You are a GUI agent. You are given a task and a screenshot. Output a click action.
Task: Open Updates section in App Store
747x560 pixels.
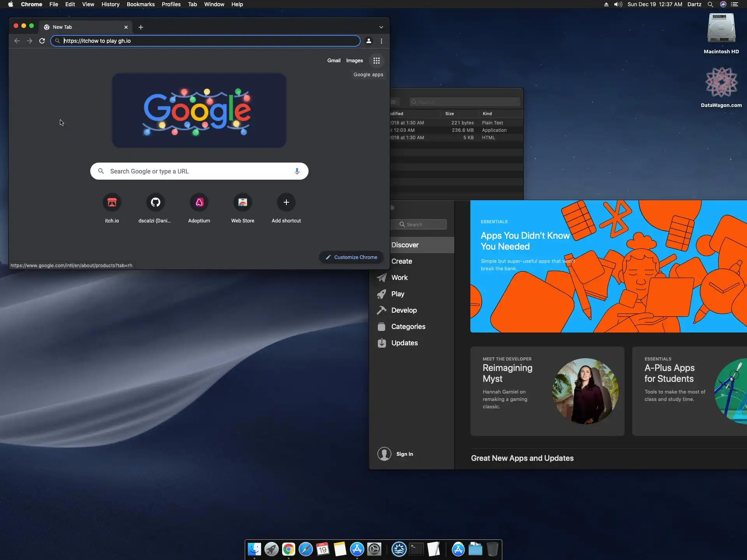coord(404,343)
